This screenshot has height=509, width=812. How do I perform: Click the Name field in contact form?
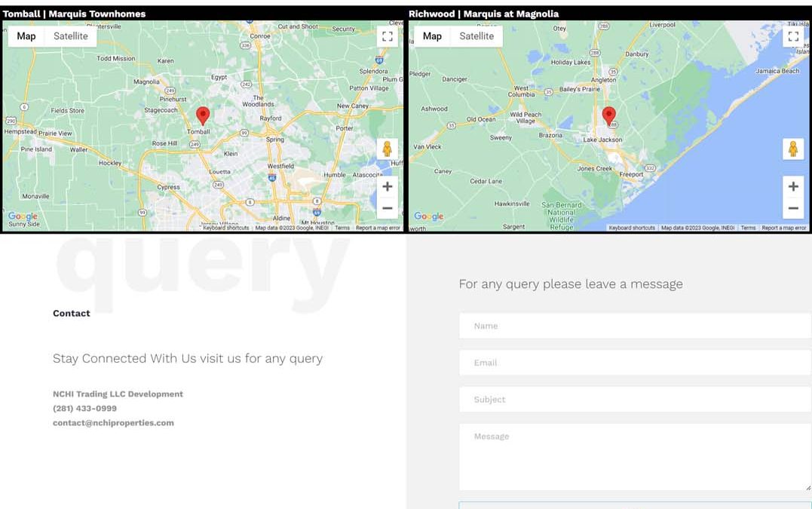[x=635, y=326]
